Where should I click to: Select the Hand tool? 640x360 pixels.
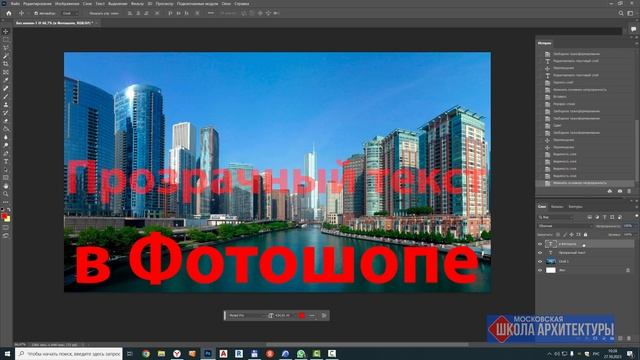pos(6,186)
